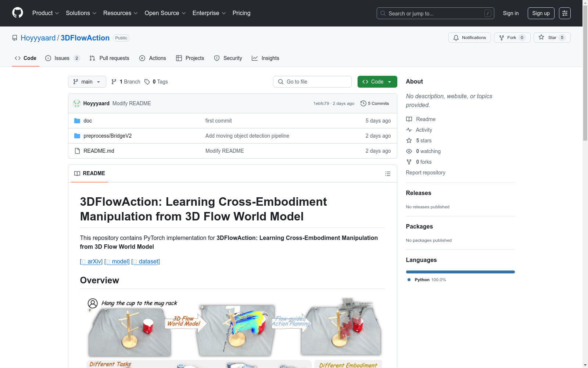The height and width of the screenshot is (368, 588).
Task: Click the Actions tab play icon
Action: click(x=142, y=58)
